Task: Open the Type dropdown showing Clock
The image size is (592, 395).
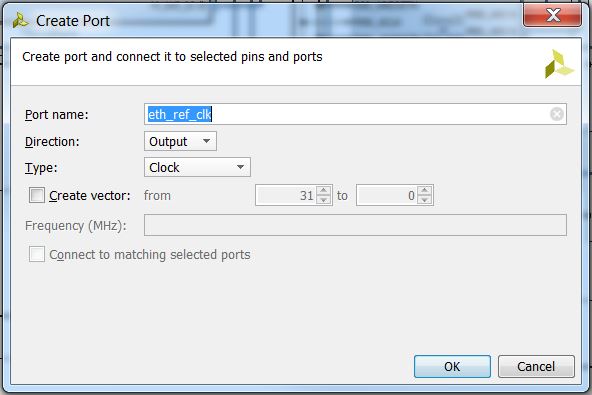Action: tap(197, 167)
